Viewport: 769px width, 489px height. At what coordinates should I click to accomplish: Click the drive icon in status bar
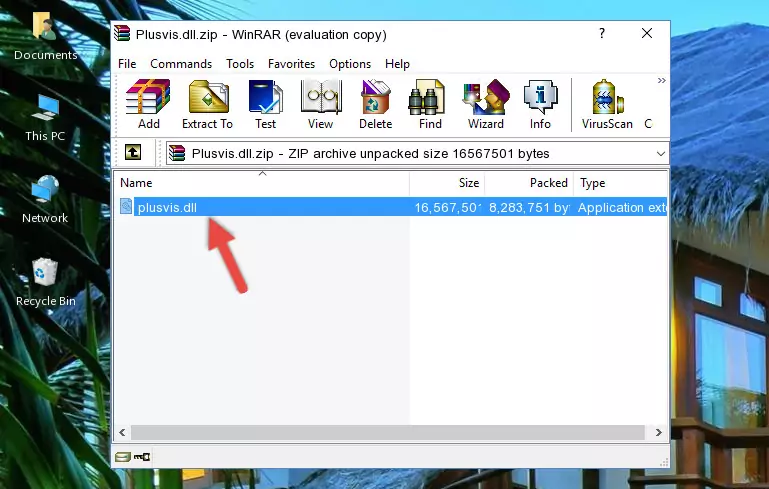[x=123, y=457]
